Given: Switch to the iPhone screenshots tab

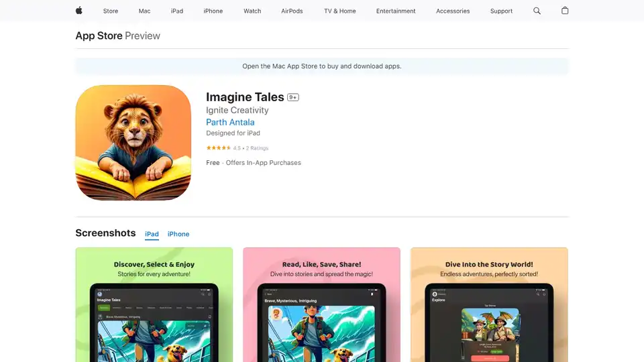Looking at the screenshot, I should coord(178,234).
